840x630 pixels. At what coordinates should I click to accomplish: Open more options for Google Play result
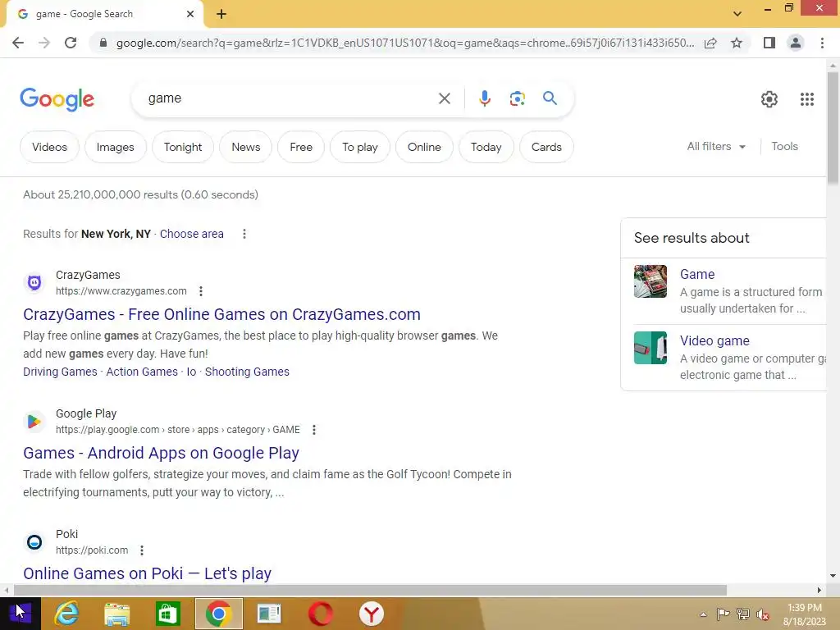click(314, 430)
